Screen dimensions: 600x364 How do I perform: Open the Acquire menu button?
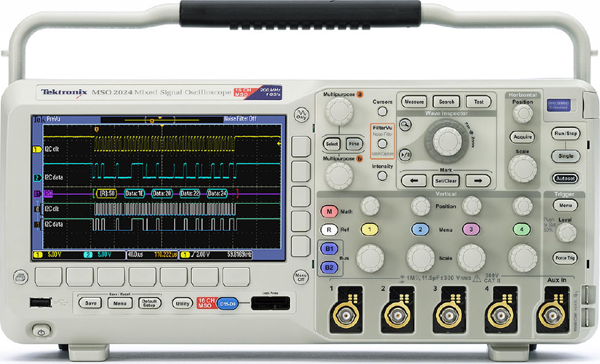(x=522, y=137)
